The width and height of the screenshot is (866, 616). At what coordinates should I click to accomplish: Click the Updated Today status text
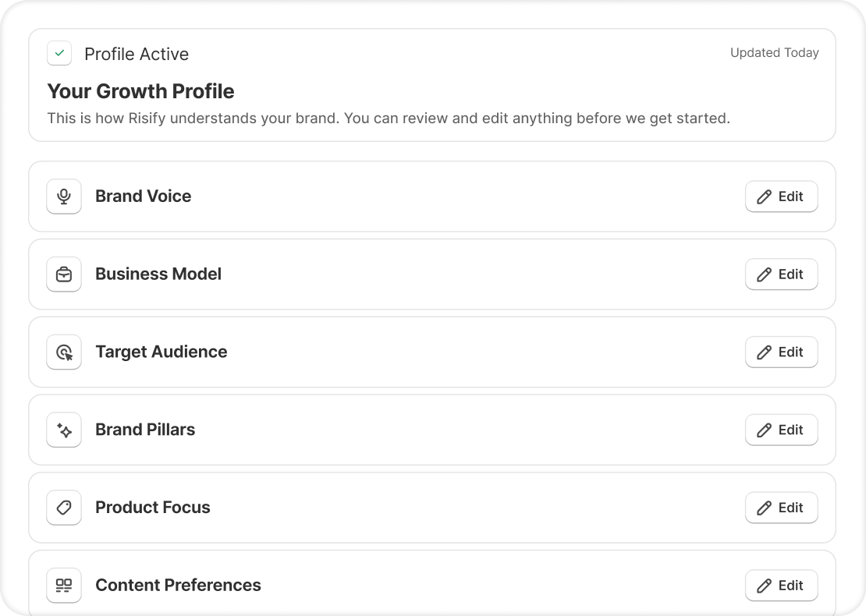[x=774, y=53]
